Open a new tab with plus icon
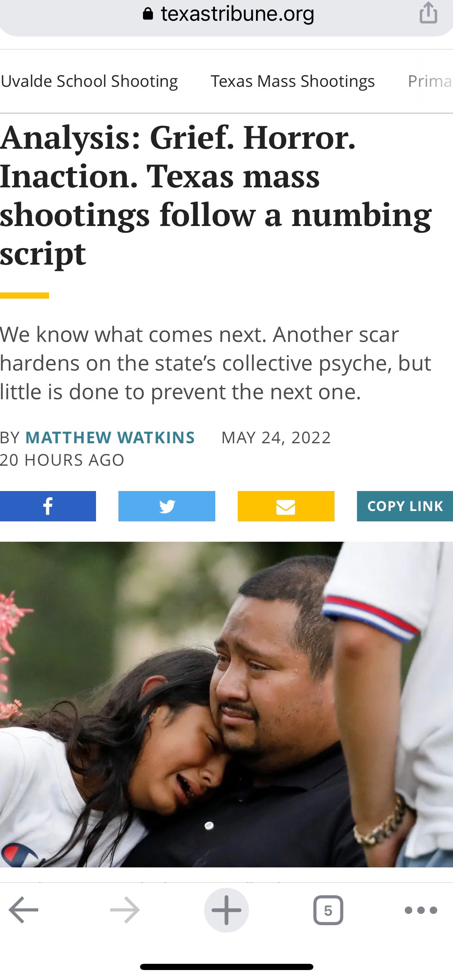 tap(226, 910)
